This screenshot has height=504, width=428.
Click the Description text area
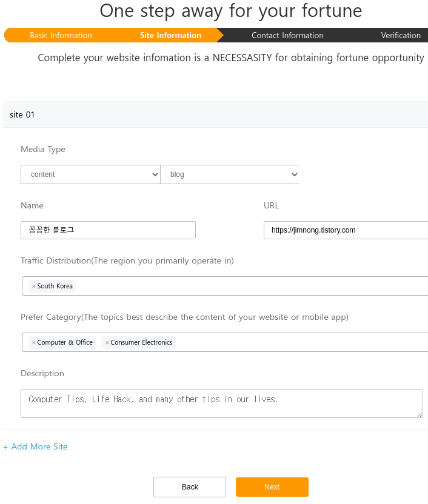point(222,403)
